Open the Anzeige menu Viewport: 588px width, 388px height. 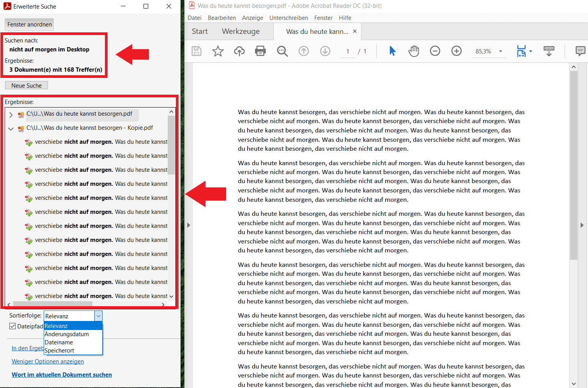253,18
